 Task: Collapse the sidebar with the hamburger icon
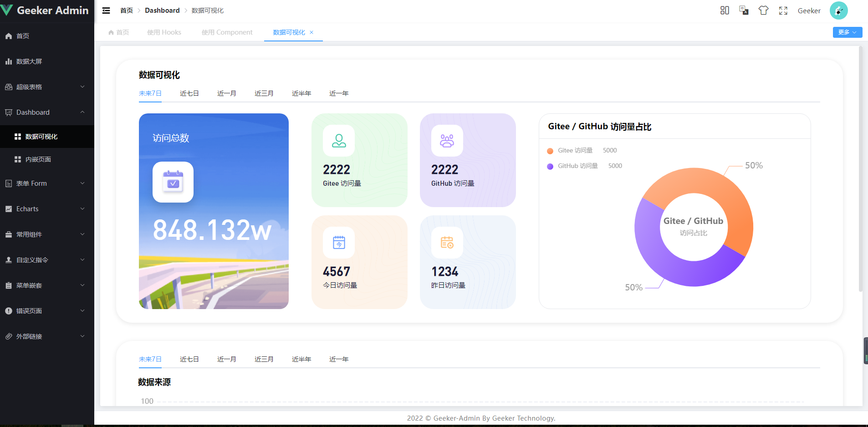tap(106, 10)
